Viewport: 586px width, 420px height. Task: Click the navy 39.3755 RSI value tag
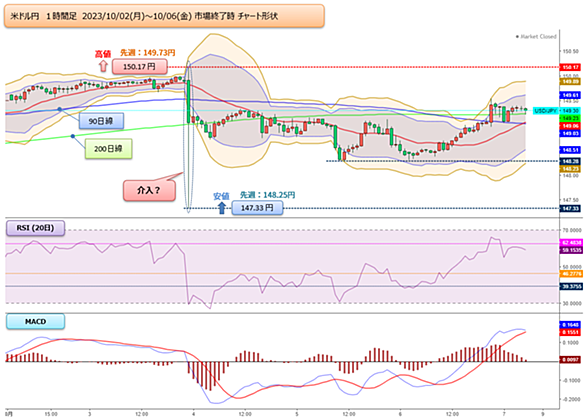pos(571,287)
